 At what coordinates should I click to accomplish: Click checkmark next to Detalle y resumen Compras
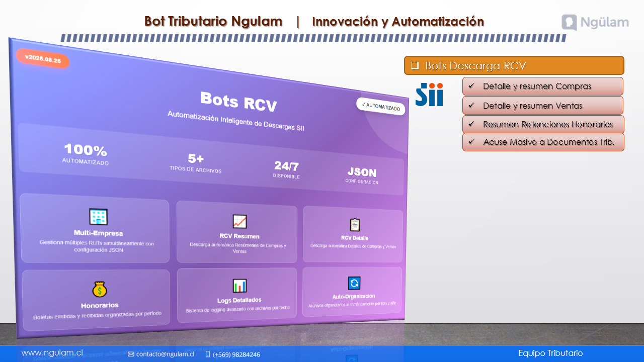[x=471, y=86]
